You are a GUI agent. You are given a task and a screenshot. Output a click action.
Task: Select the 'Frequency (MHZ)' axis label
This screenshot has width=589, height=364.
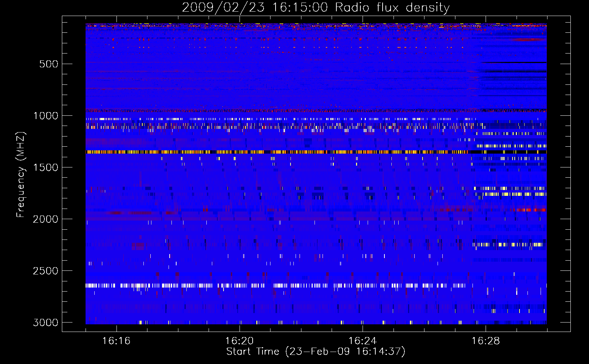coord(21,175)
